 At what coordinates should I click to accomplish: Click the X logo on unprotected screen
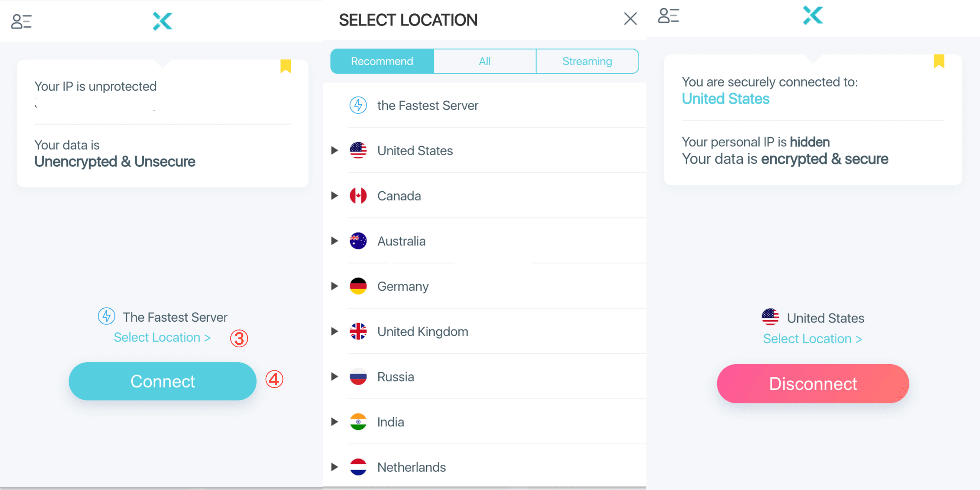pyautogui.click(x=163, y=21)
